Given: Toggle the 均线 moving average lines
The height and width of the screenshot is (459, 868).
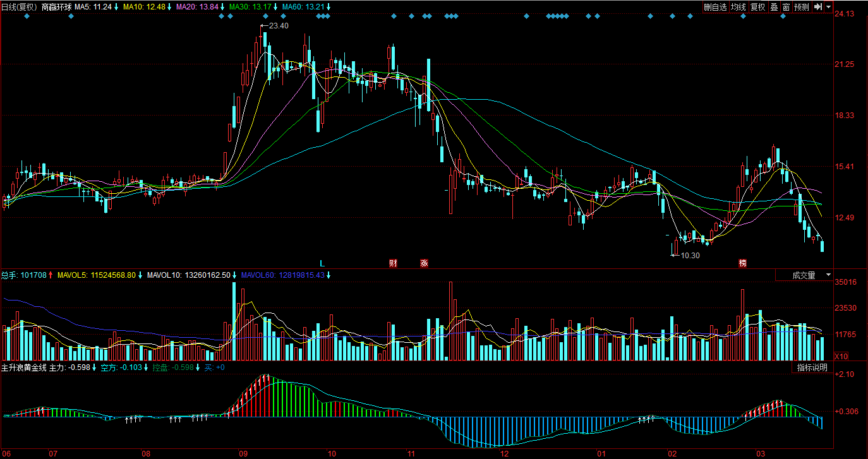Looking at the screenshot, I should point(738,7).
